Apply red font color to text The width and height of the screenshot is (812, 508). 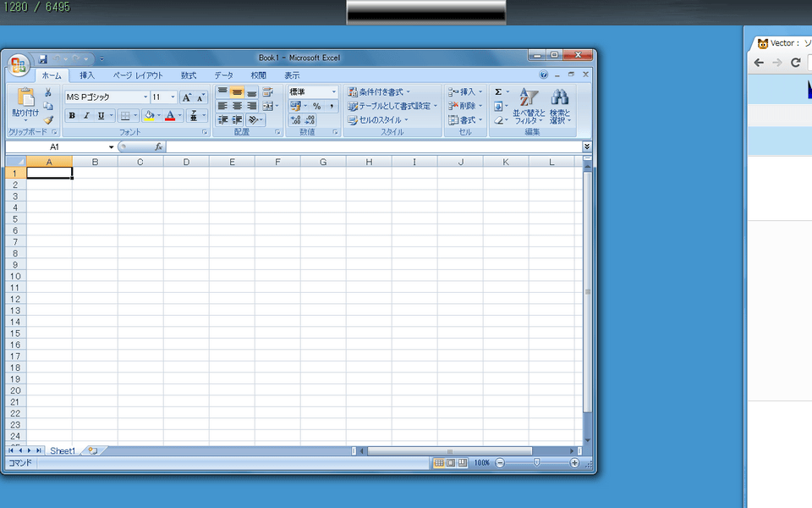170,116
